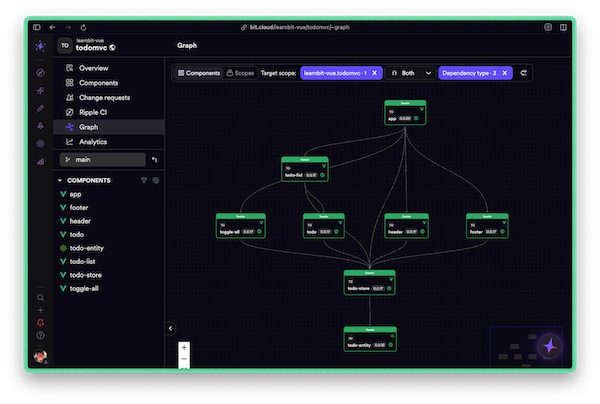Open the globe icon in left rail
This screenshot has width=600, height=404.
pyautogui.click(x=40, y=143)
